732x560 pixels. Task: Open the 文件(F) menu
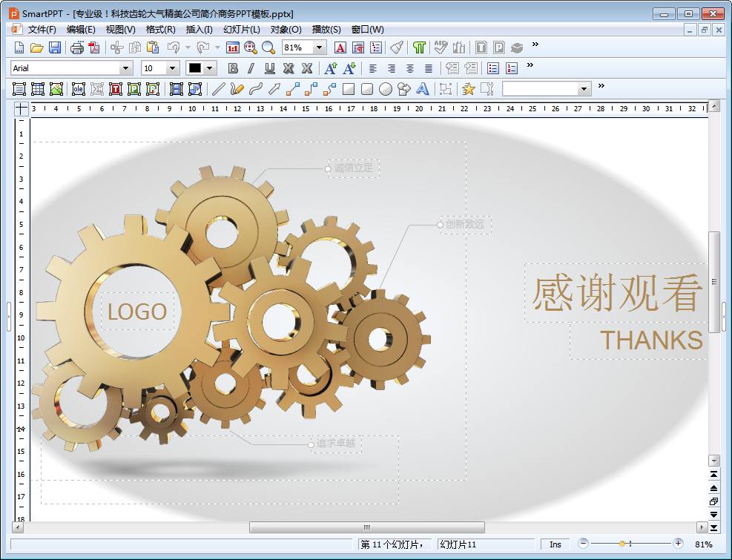42,30
